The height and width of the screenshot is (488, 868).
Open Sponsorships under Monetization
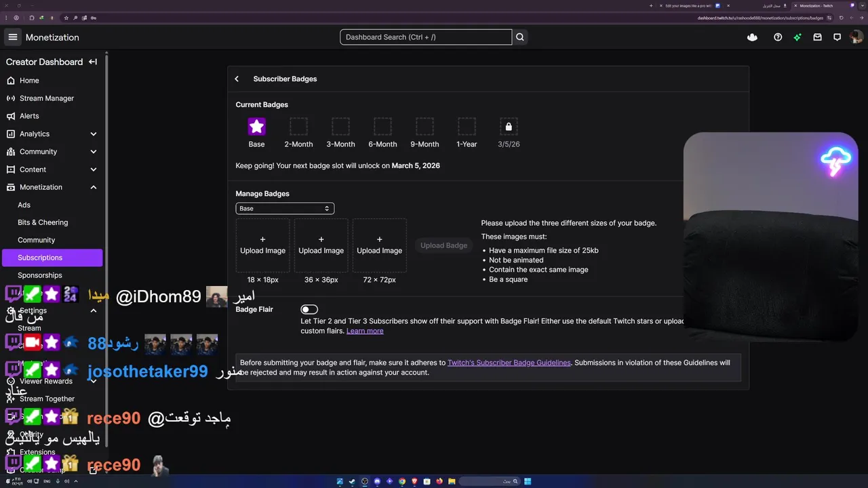[40, 275]
